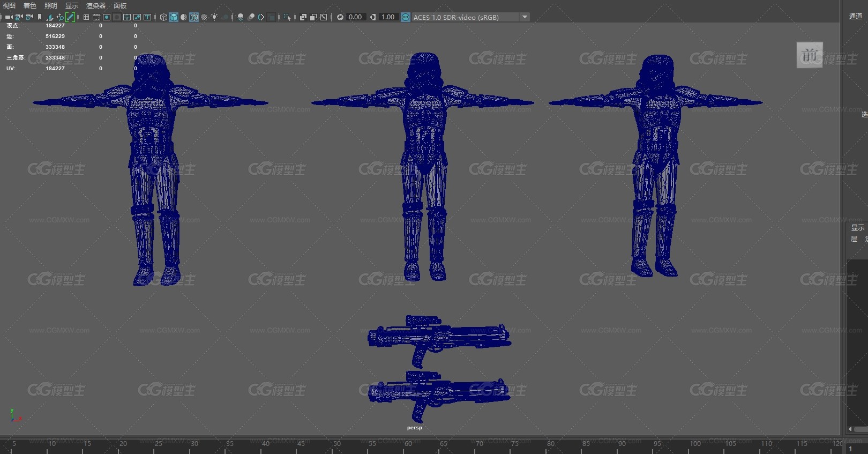Click the 顶点 vertex count 184227
Screen dimensions: 868x454
[x=55, y=26]
